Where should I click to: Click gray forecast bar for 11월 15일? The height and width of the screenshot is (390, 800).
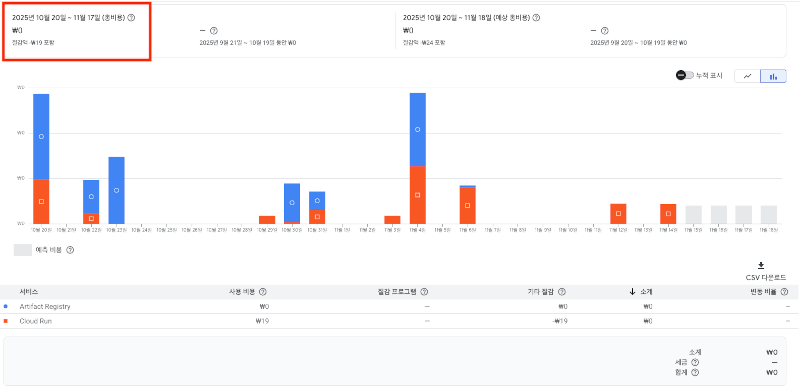pyautogui.click(x=693, y=214)
